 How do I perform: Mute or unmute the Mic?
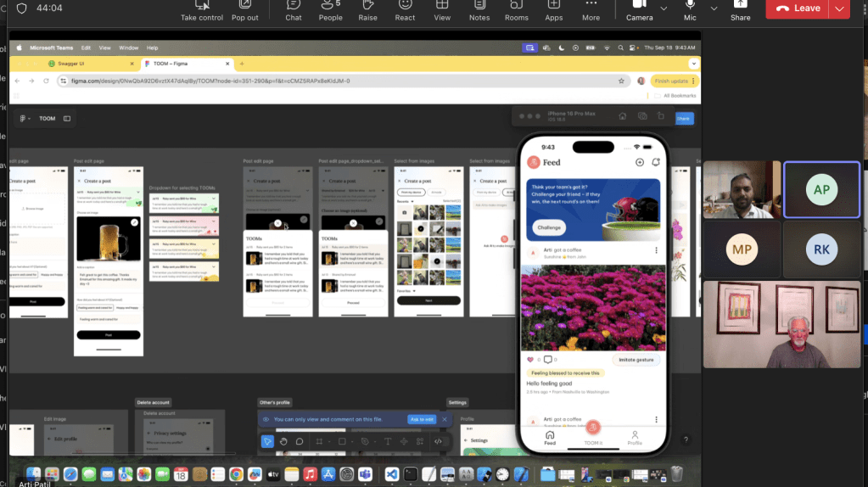(x=690, y=9)
